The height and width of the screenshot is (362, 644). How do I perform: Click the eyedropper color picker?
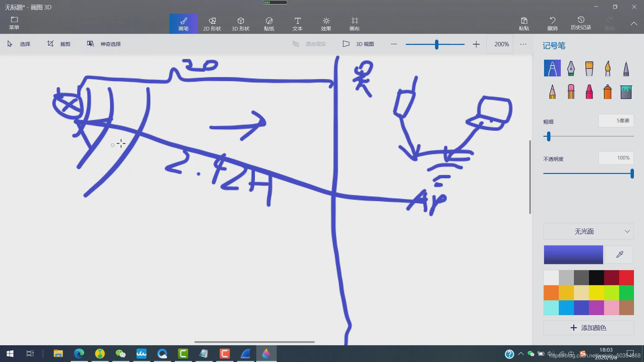tap(620, 255)
